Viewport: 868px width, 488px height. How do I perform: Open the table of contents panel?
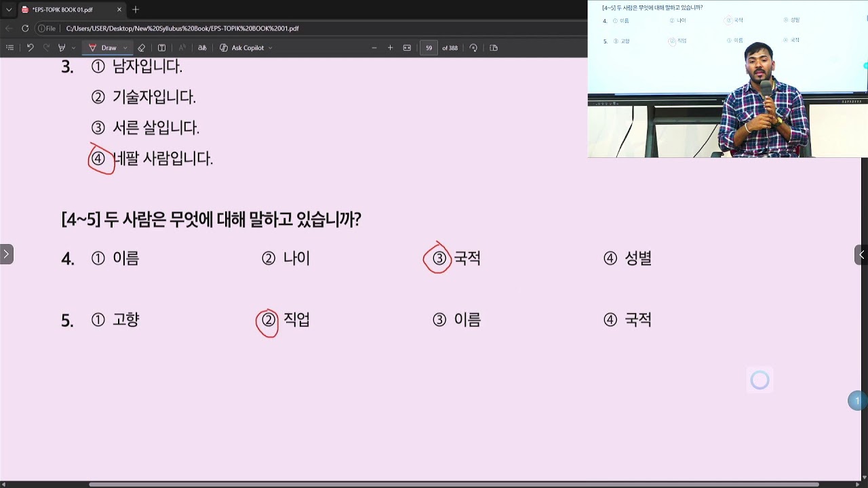(x=9, y=47)
